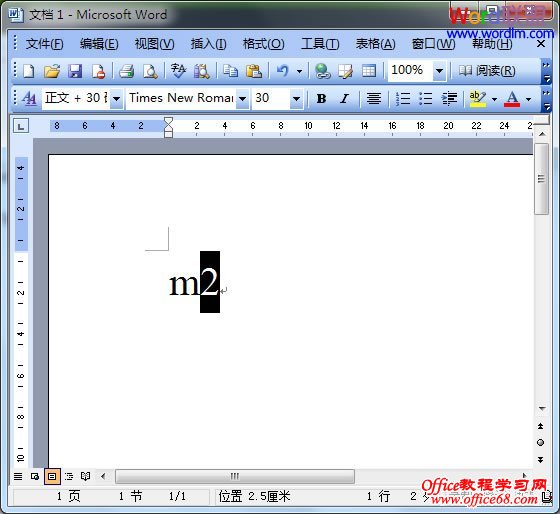Run spelling and grammar check
The image size is (560, 514).
[x=178, y=71]
